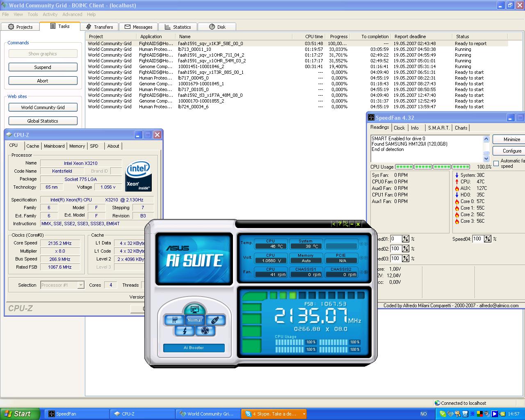Switch Ai Suite temperature unit °C/°F icon
This screenshot has height=420, width=525.
(x=345, y=224)
